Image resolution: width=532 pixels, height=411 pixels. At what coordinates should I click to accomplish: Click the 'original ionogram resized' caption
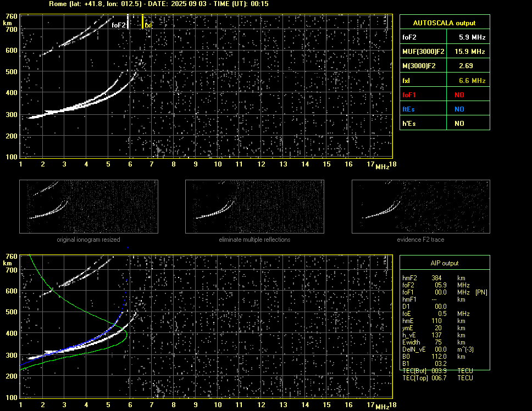pyautogui.click(x=88, y=240)
